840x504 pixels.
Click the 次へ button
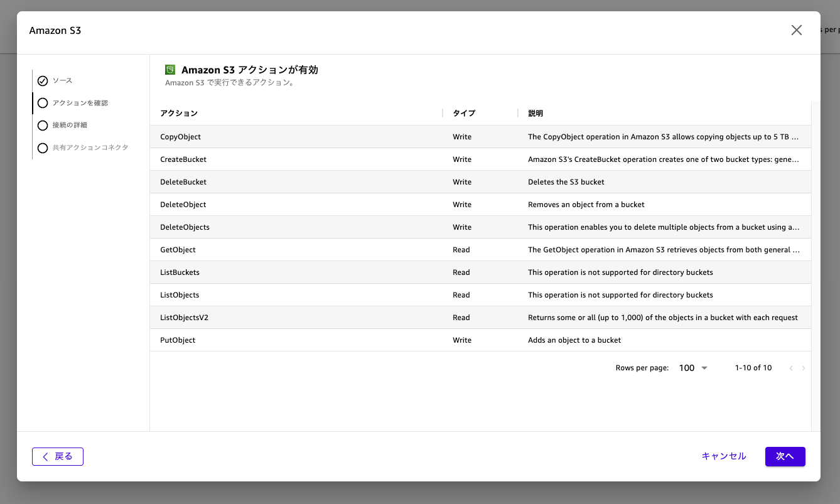[x=785, y=456]
